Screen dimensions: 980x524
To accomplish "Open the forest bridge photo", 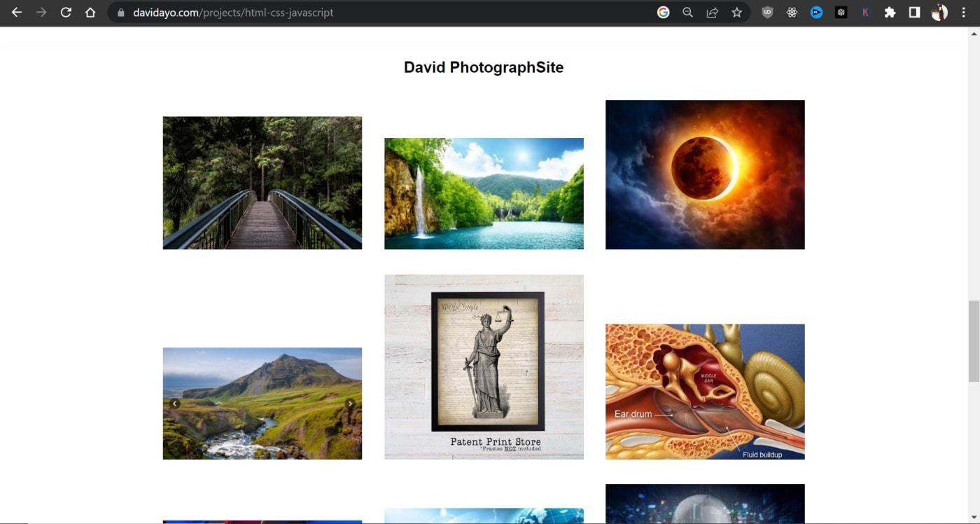I will (262, 183).
